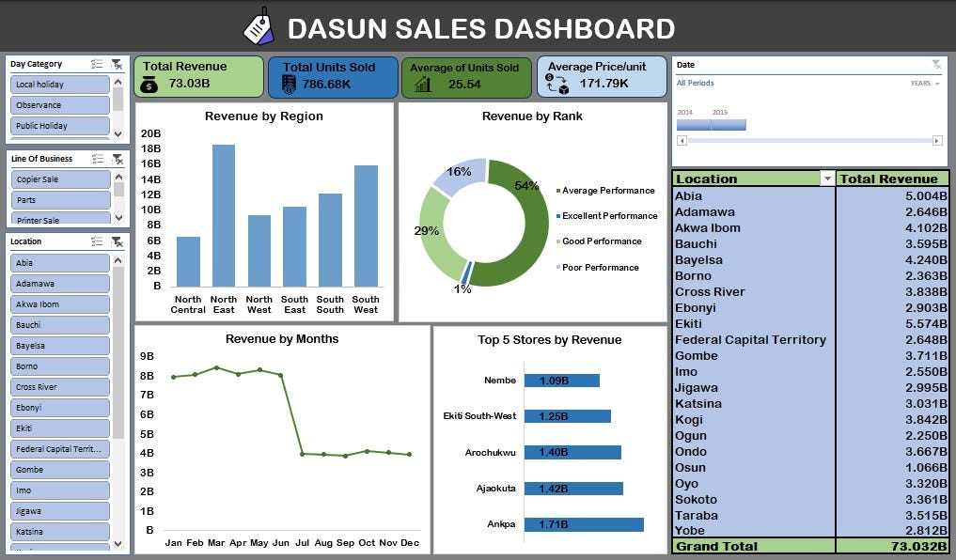The image size is (956, 560).
Task: Enable Multi-Select on the Day Category slicer
Action: coord(95,63)
